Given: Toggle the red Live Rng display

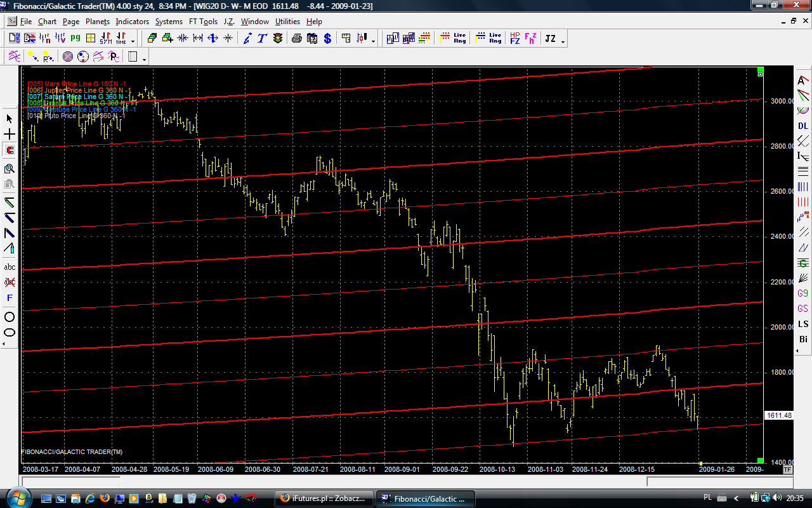Looking at the screenshot, I should point(453,39).
